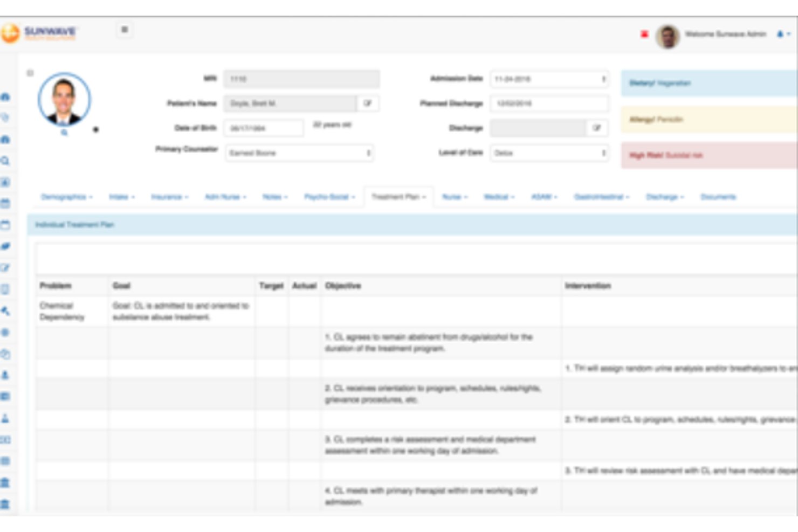The height and width of the screenshot is (532, 798).
Task: Click the Problem column header
Action: click(56, 286)
